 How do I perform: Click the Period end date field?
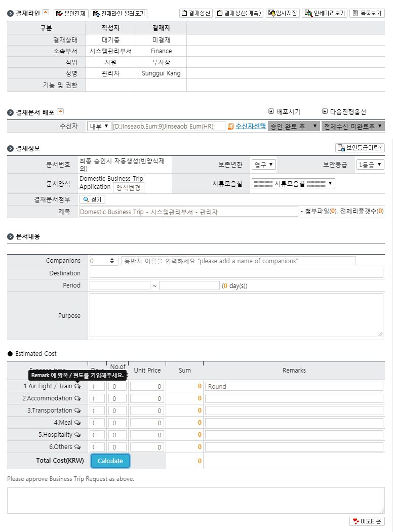click(189, 285)
